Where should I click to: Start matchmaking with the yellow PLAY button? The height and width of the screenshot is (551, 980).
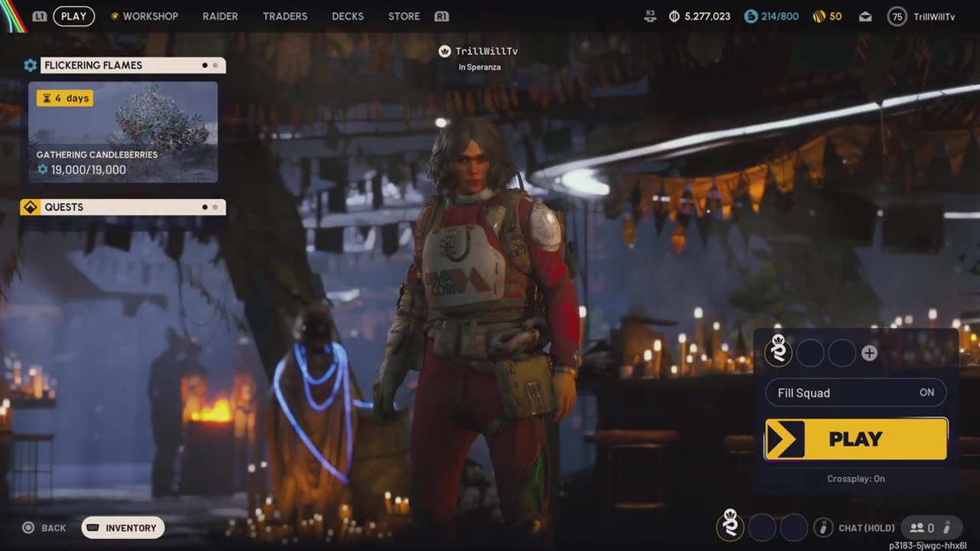pyautogui.click(x=856, y=439)
